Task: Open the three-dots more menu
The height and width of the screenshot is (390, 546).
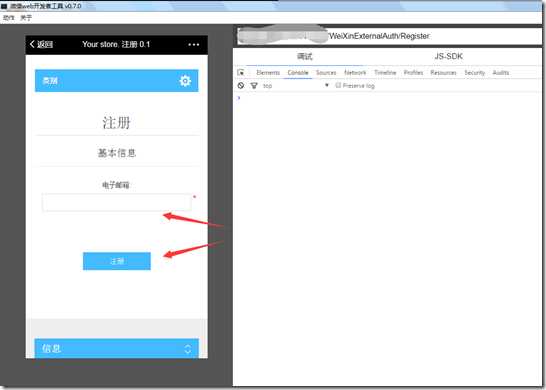Action: pos(194,45)
